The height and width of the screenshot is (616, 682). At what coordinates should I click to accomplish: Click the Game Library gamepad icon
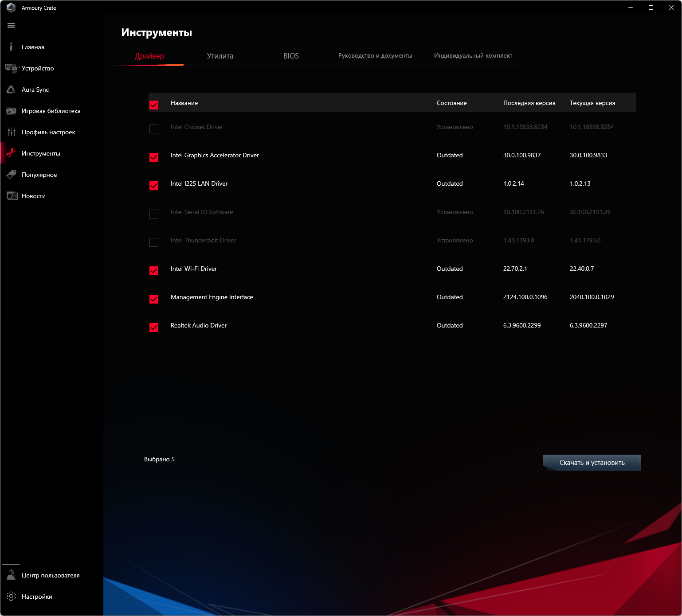point(11,111)
